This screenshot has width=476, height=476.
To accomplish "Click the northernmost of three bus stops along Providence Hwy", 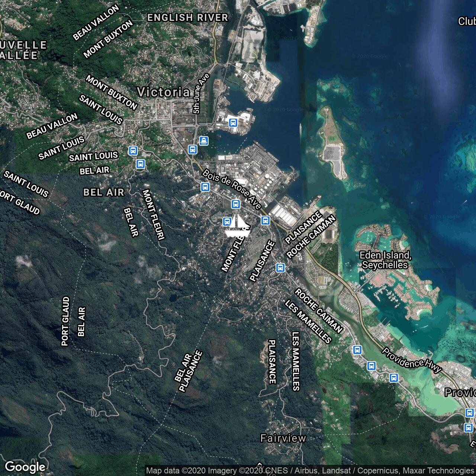I will [x=357, y=350].
